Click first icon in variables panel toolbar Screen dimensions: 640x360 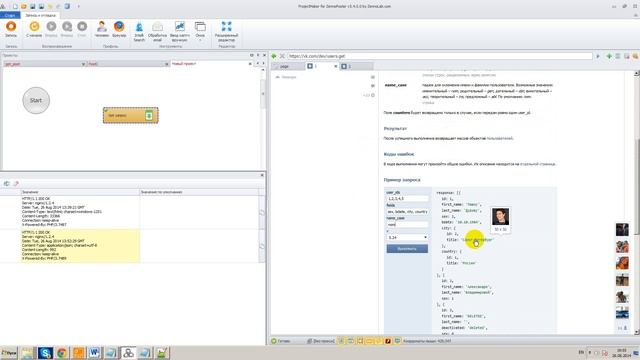(x=7, y=184)
